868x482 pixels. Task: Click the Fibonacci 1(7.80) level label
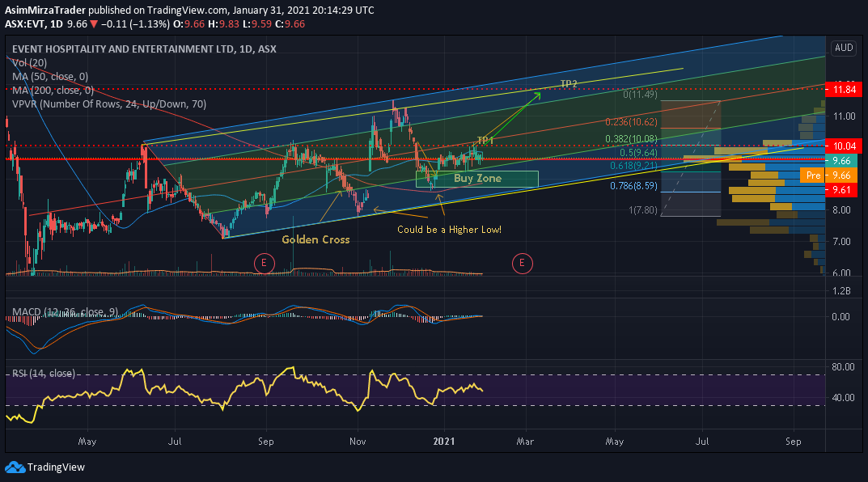[x=643, y=210]
